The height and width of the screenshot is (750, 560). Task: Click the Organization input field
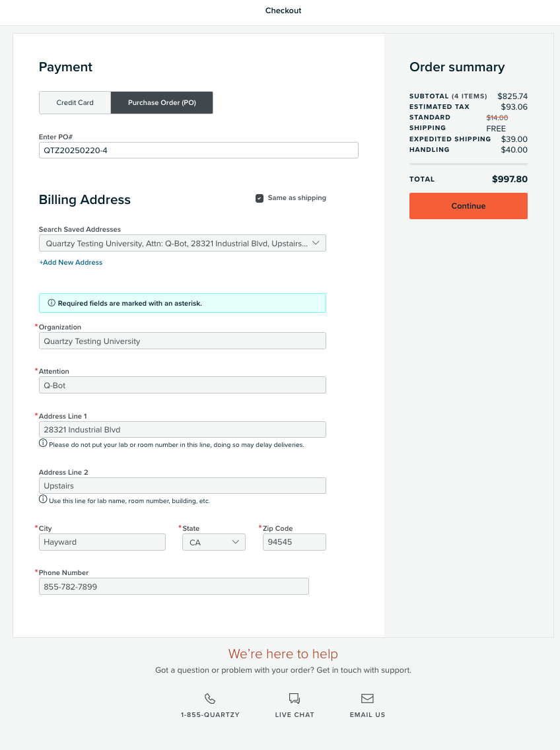pyautogui.click(x=182, y=341)
